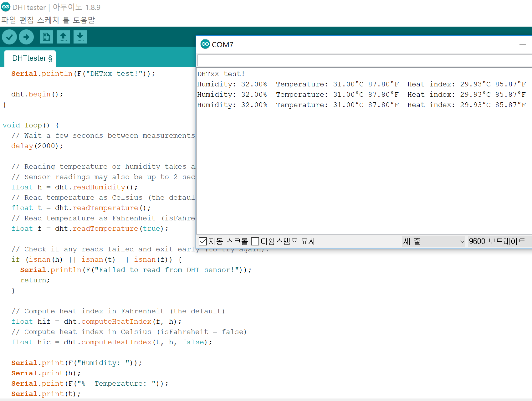Click the 'Serial.print(F("% Temperature: "));' line
This screenshot has width=532, height=401.
pos(90,383)
